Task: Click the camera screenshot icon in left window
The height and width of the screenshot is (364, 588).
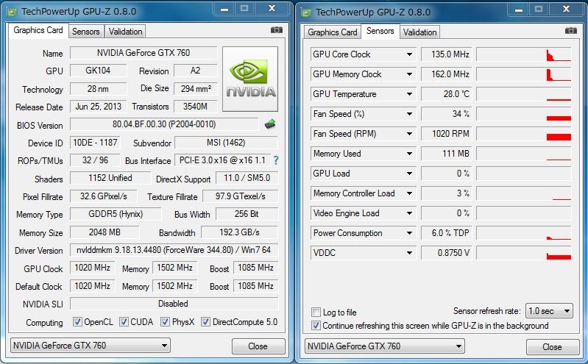Action: [x=277, y=29]
